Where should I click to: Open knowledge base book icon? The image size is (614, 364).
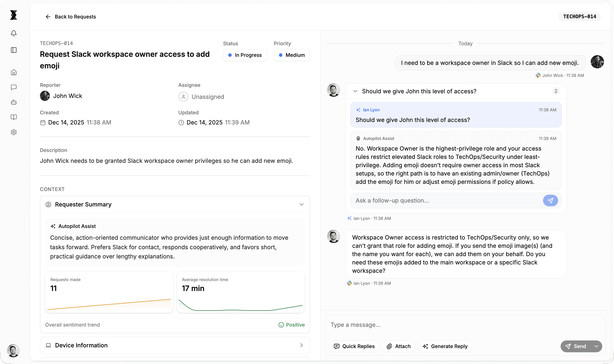14,117
